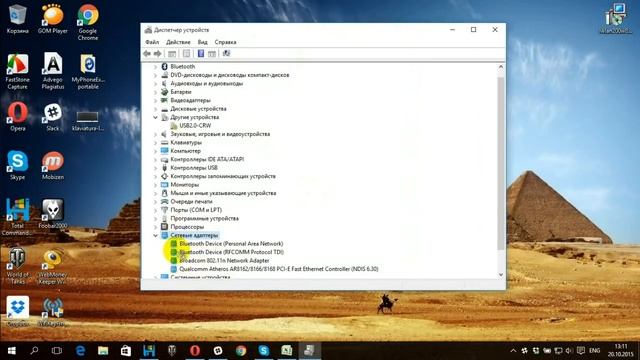Open Opera desktop shortcut
640x360 pixels.
pyautogui.click(x=18, y=116)
